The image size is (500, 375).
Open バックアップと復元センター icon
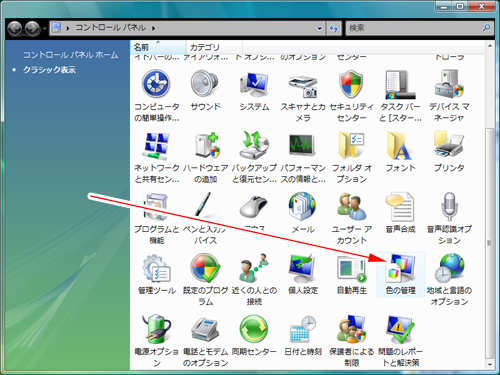[254, 145]
